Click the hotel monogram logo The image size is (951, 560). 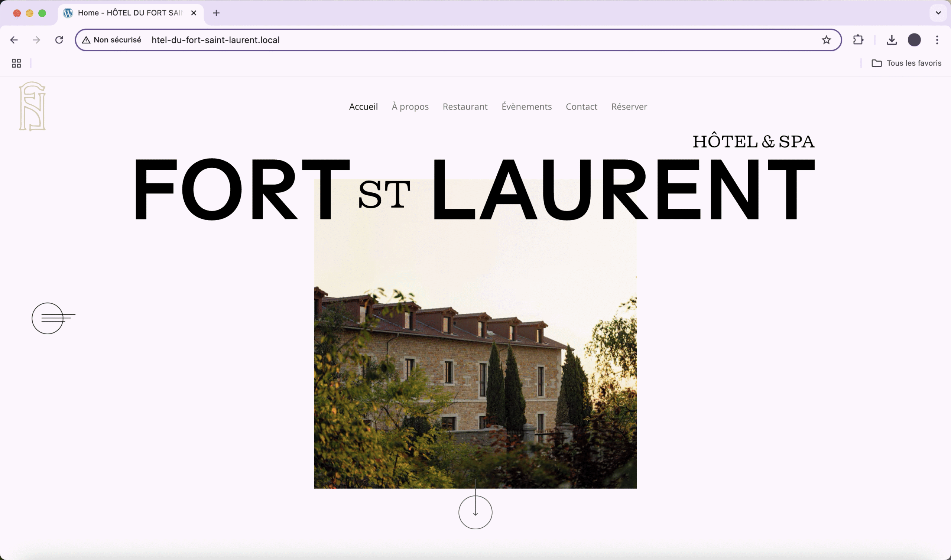pos(32,107)
